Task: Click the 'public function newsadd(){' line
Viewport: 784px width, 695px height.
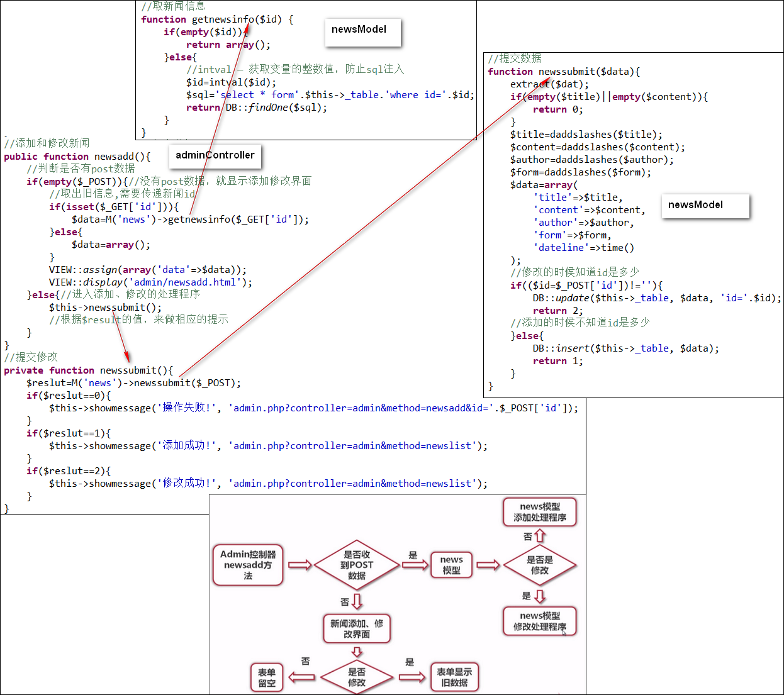Action: 77,157
